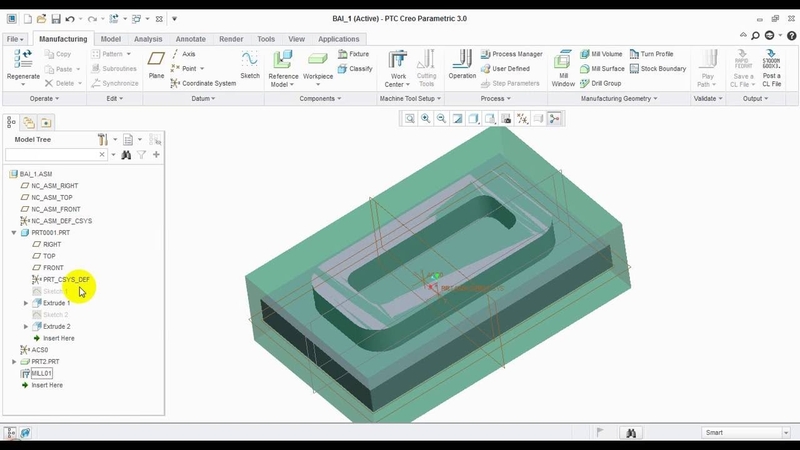Click the model tree Find binoculars icon

coord(126,155)
